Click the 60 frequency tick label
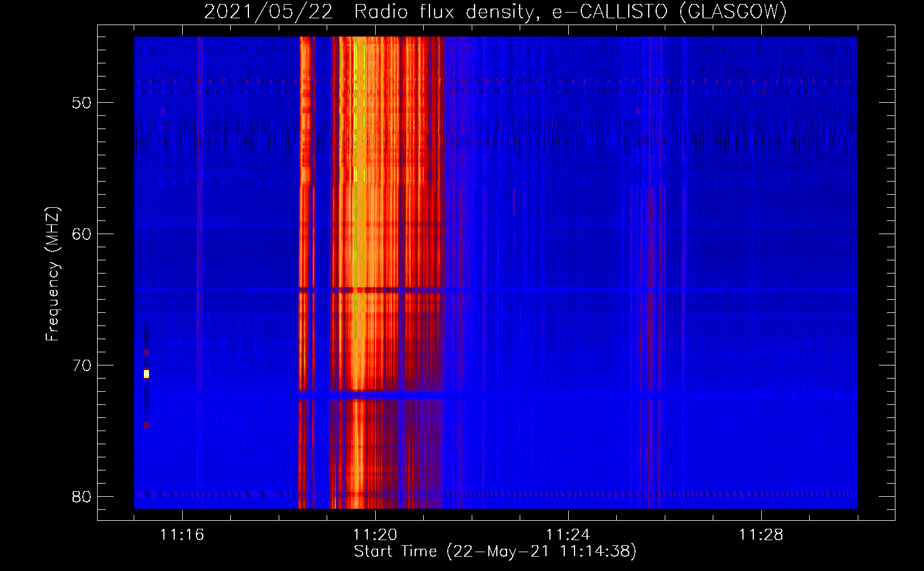 82,234
